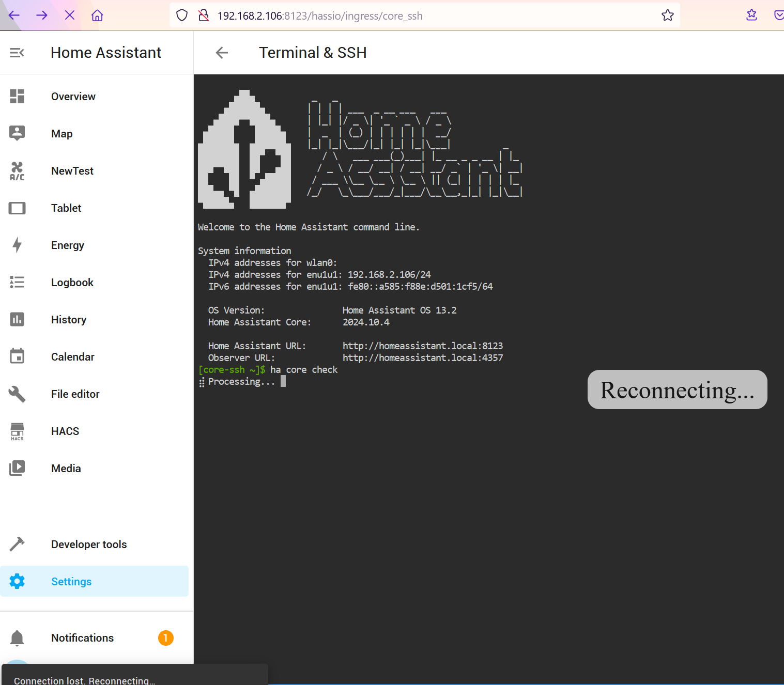
Task: Click the '[core-ssh ~]$' prompt
Action: (x=232, y=370)
